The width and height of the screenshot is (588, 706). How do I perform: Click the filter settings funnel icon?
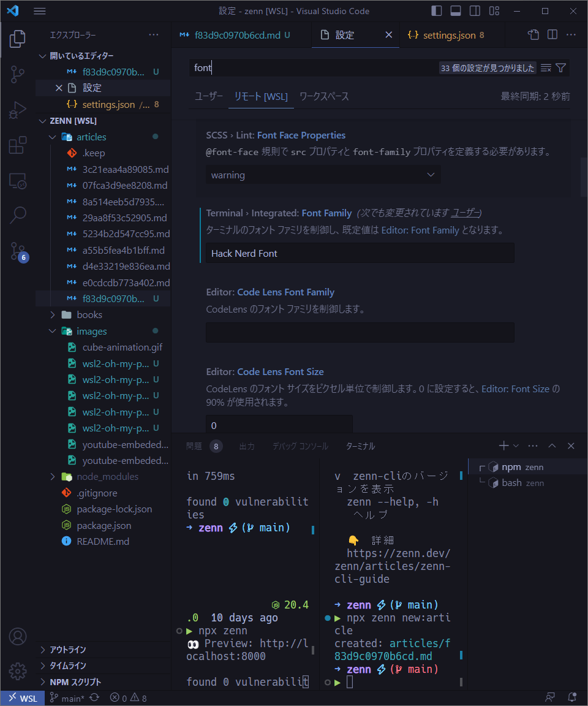pos(560,68)
